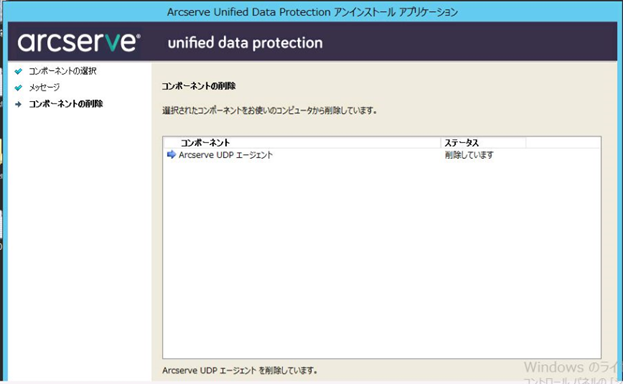Select the Arcserve UDP エージェント row
The image size is (623, 384).
tap(381, 155)
